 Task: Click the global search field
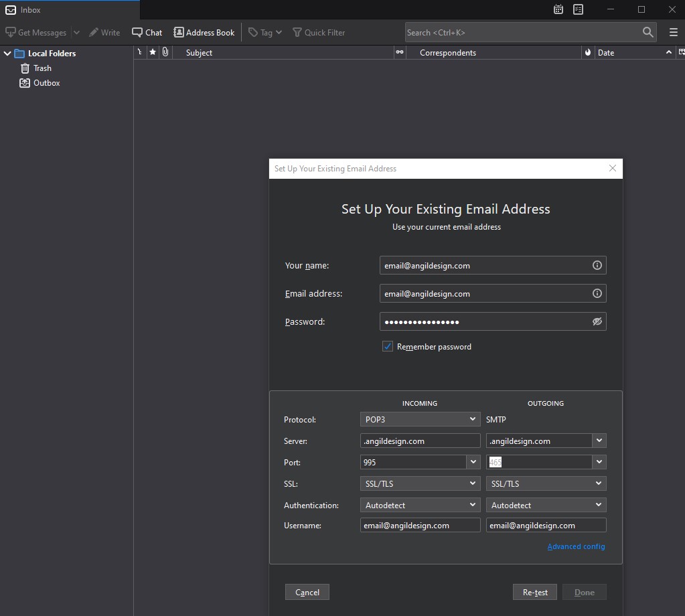[524, 32]
